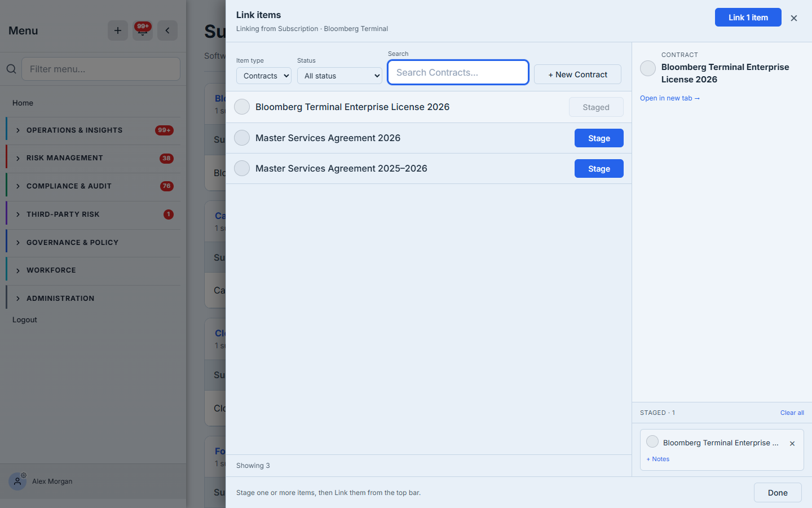Click the search magnifier icon beside Filter menu

11,69
